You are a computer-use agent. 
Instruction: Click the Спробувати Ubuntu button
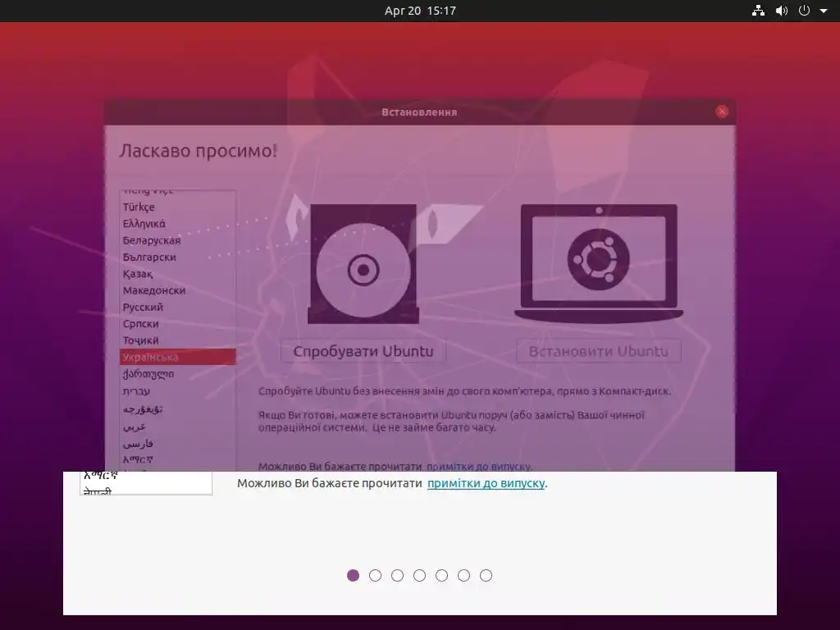363,351
